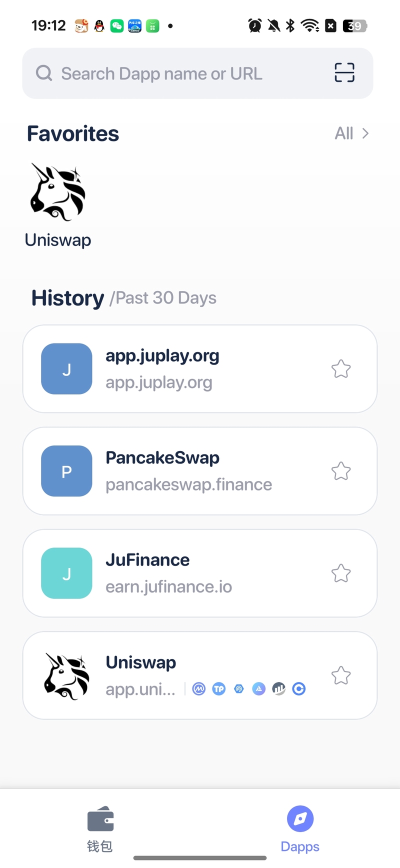This screenshot has width=400, height=868.
Task: Tap the TP wallet icon in Uniswap row
Action: coord(219,689)
